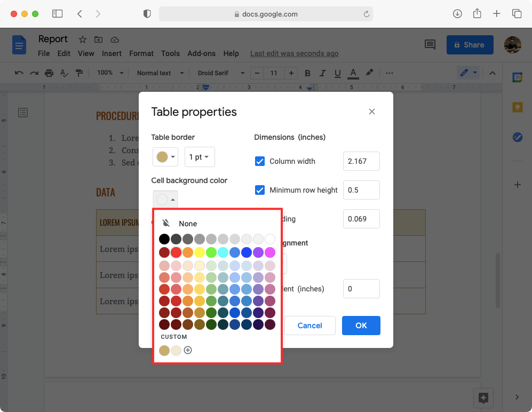
Task: Open the Print icon
Action: click(x=48, y=73)
